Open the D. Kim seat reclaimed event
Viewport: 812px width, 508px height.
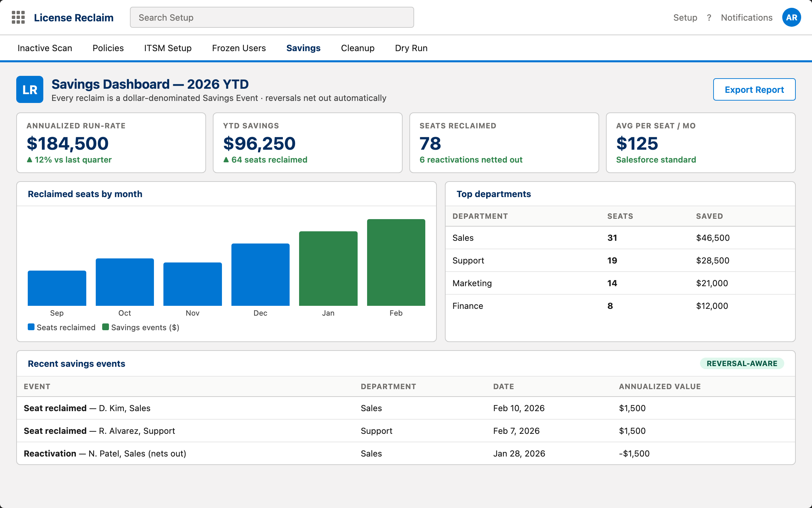click(x=87, y=408)
